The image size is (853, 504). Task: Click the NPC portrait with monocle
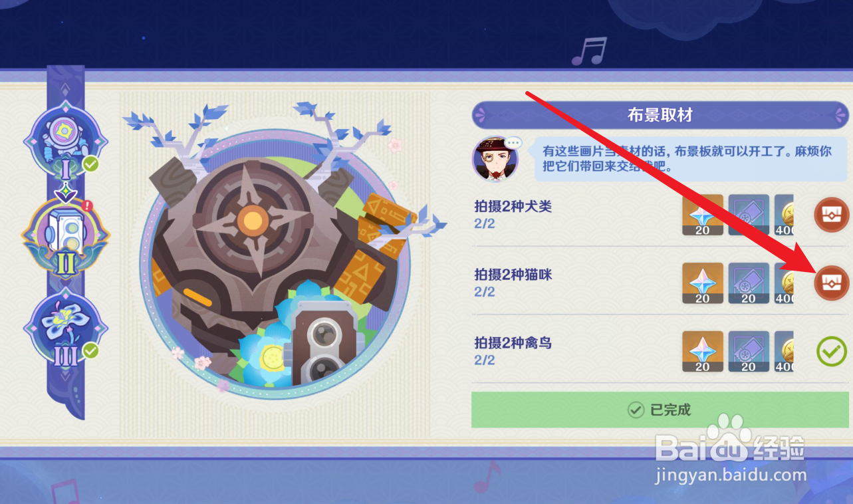coord(495,158)
